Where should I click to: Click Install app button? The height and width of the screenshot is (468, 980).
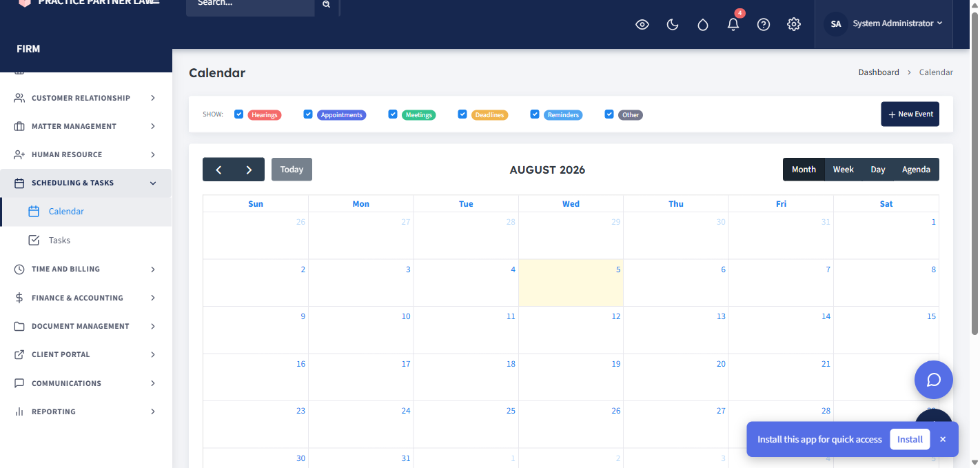910,439
